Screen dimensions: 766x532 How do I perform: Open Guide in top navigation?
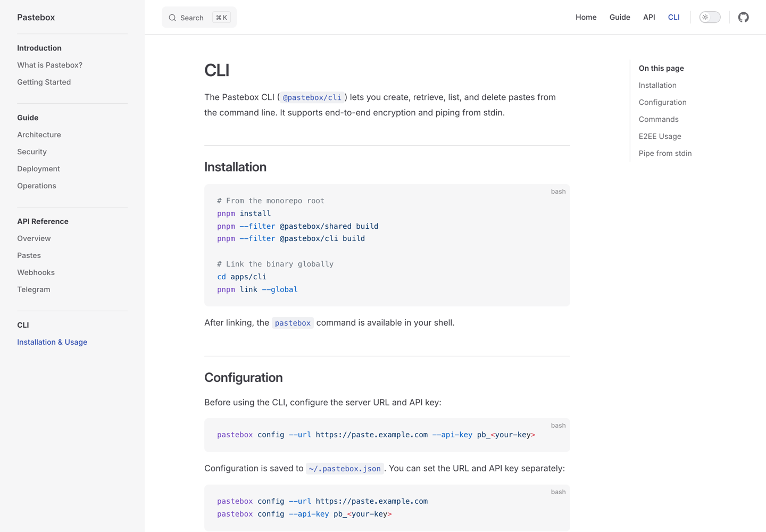click(x=620, y=17)
